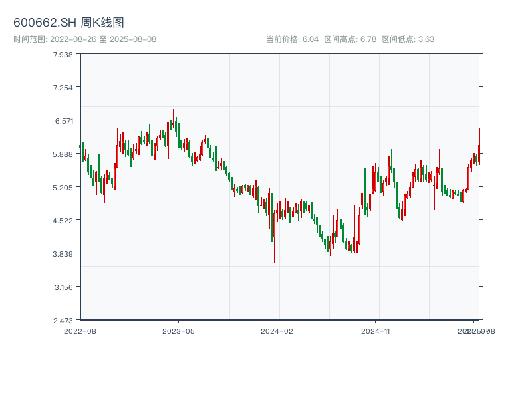
Task: Select the 时间范围 date range text
Action: point(84,39)
